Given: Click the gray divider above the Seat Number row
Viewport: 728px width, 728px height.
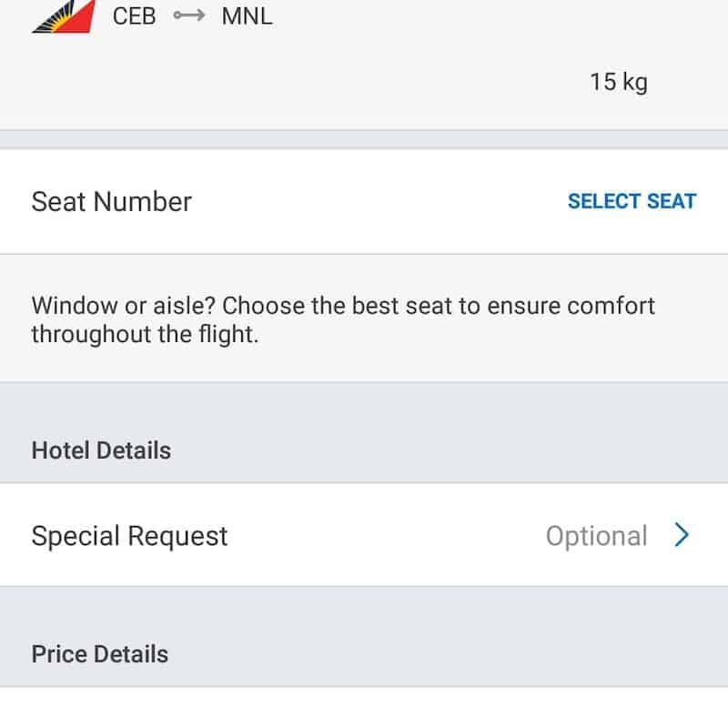Looking at the screenshot, I should (x=364, y=139).
